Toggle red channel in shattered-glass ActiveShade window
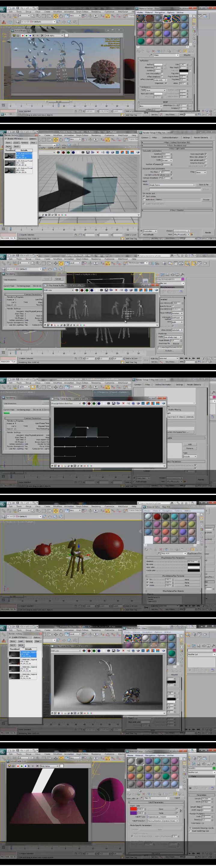This screenshot has height=868, width=216. tap(23, 36)
